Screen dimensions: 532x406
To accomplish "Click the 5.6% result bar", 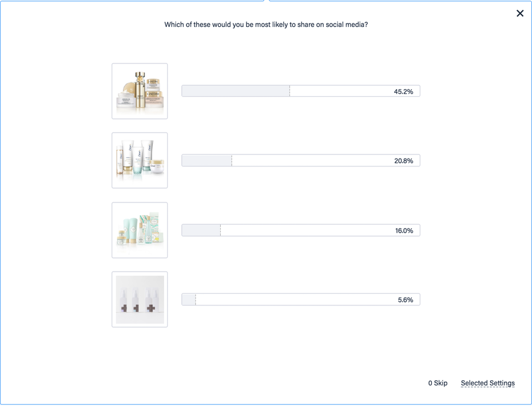I will 301,300.
